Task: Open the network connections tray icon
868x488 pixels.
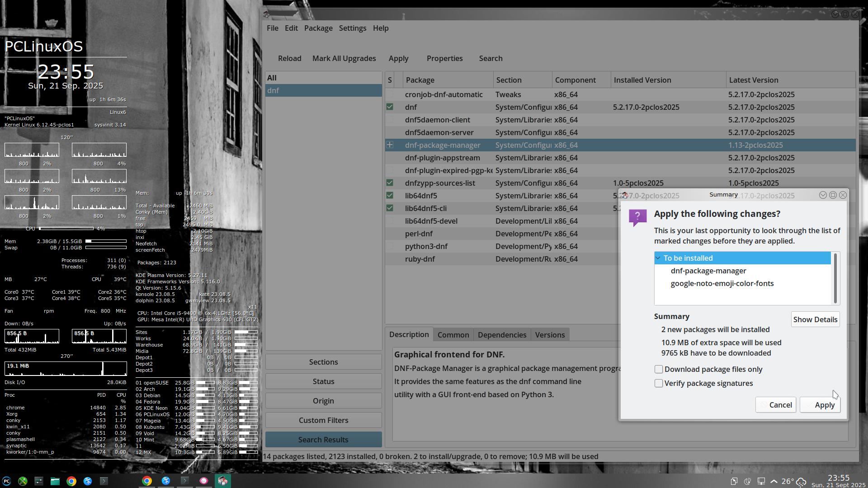Action: click(x=761, y=481)
